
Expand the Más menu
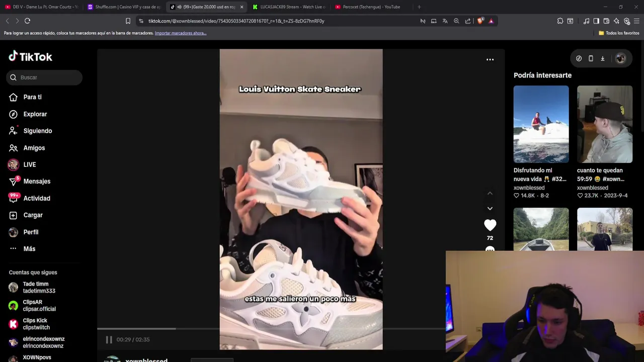coord(22,249)
